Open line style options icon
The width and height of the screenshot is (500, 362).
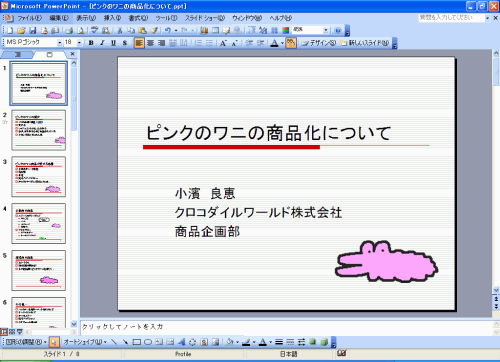279,342
